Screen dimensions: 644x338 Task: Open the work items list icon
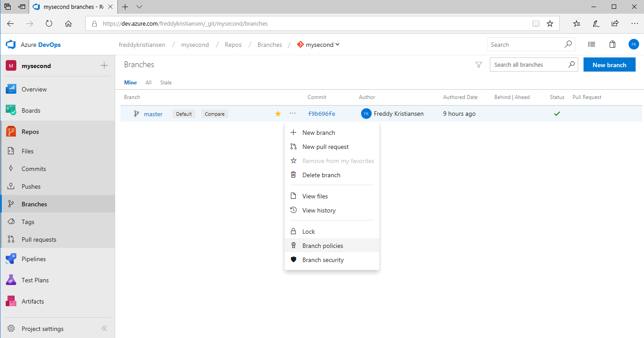[x=591, y=45]
